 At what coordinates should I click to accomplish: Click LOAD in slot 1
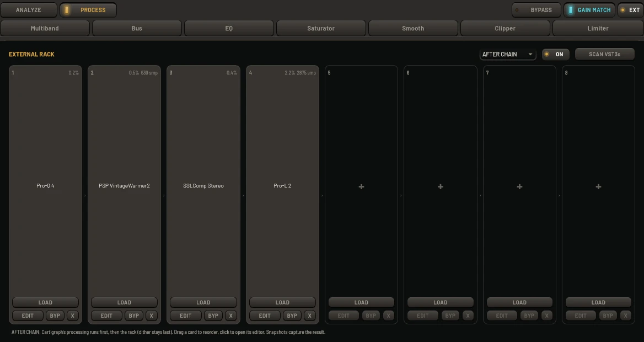point(45,302)
